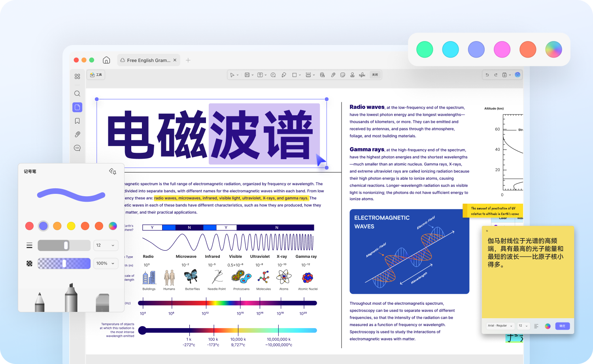Select the highlighted page panel icon in sidebar
This screenshot has height=364, width=593.
click(77, 107)
